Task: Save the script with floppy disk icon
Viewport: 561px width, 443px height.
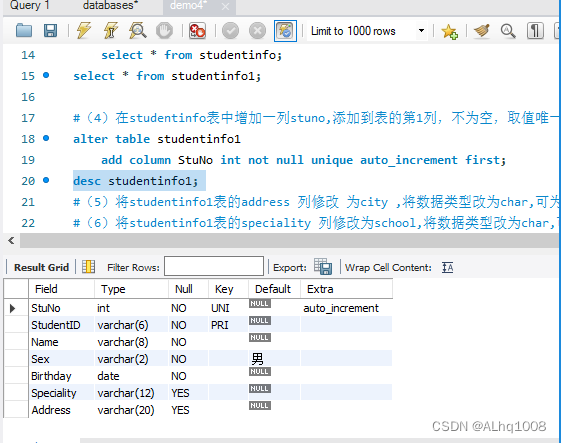Action: 50,31
